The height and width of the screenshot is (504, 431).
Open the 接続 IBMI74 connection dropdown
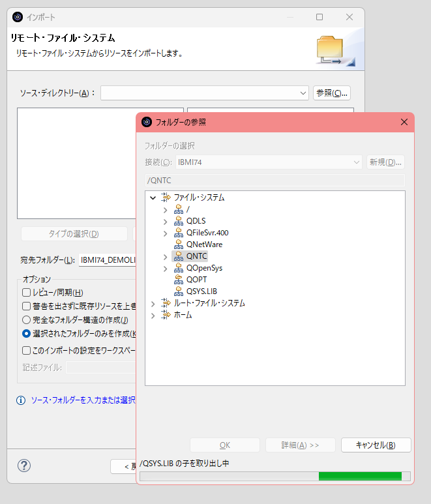tap(357, 162)
